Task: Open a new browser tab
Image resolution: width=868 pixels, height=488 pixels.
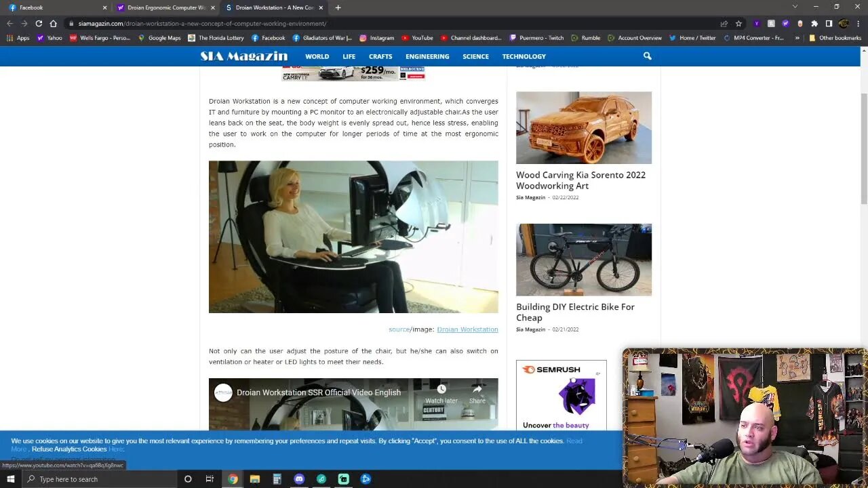Action: click(x=338, y=7)
